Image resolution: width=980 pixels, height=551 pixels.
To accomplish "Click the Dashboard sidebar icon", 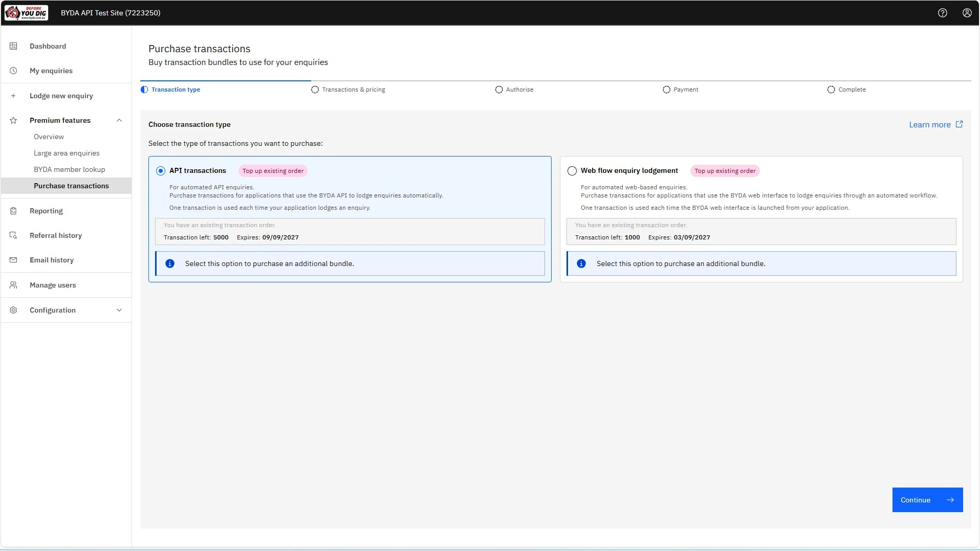I will (x=13, y=46).
